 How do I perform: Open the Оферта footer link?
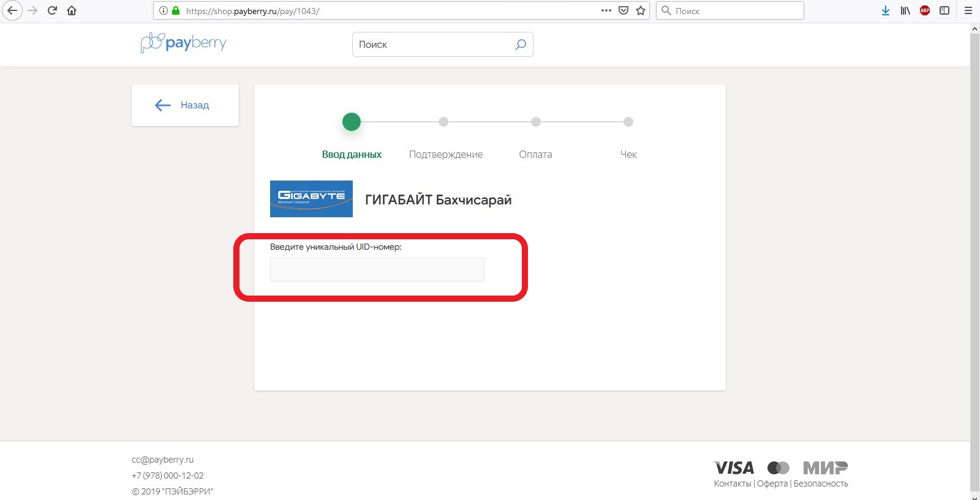772,483
